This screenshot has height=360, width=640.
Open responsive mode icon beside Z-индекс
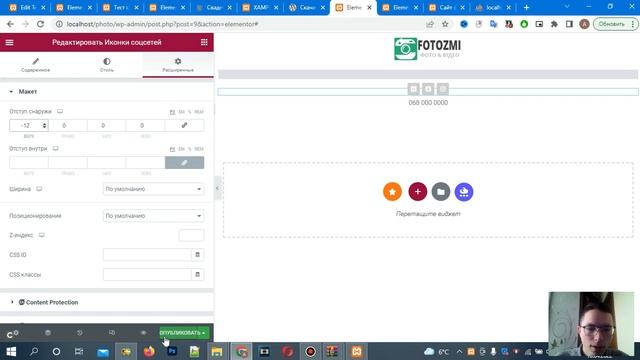42,235
